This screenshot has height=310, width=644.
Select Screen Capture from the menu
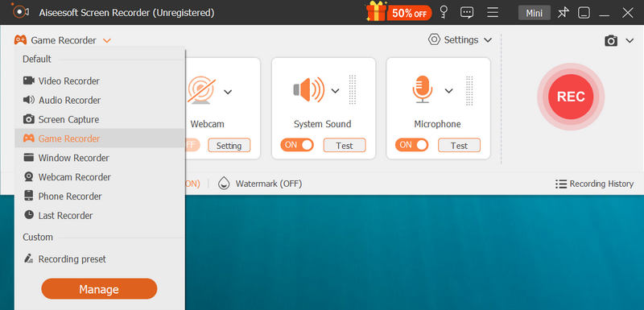(x=99, y=119)
